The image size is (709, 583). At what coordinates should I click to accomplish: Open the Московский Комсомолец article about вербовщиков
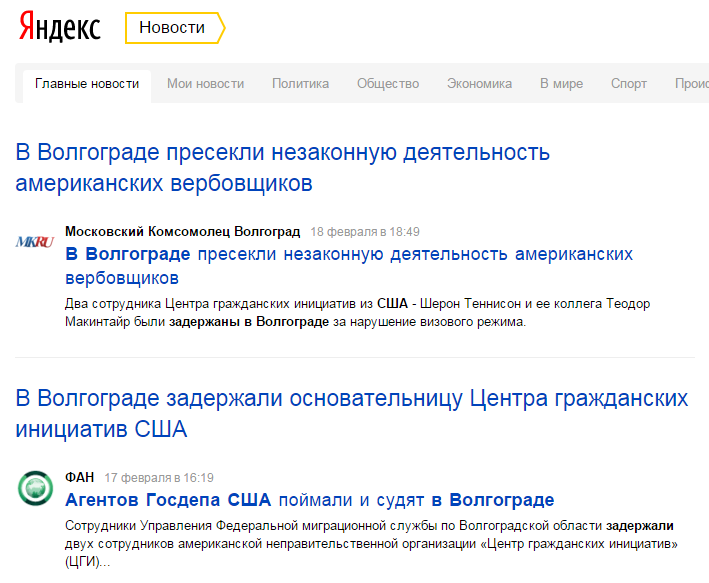tap(349, 266)
